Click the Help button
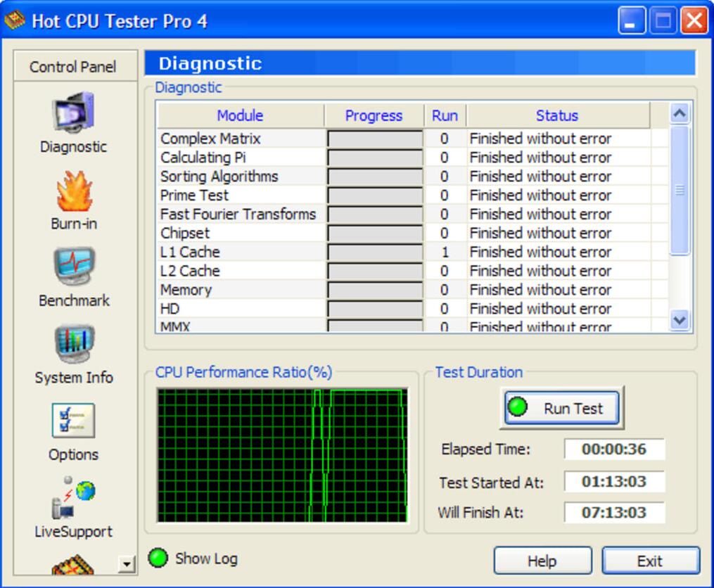This screenshot has width=714, height=588. click(x=542, y=561)
